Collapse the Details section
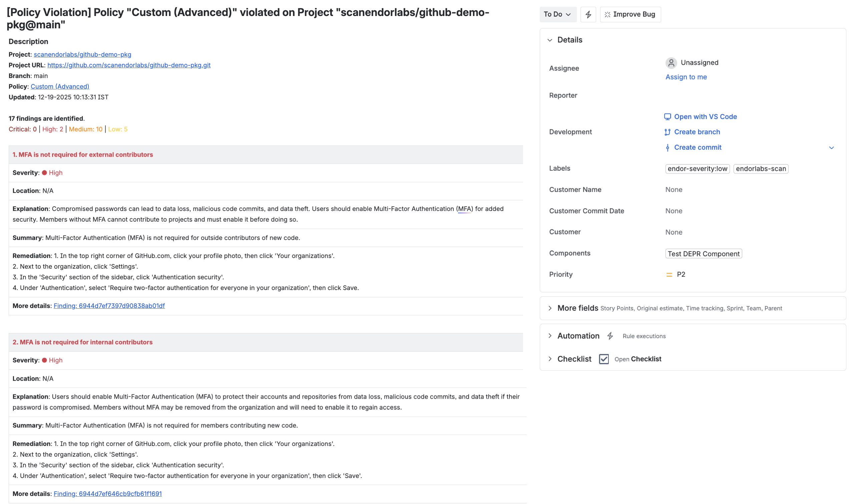Screen dimensions: 858x504 tap(550, 40)
